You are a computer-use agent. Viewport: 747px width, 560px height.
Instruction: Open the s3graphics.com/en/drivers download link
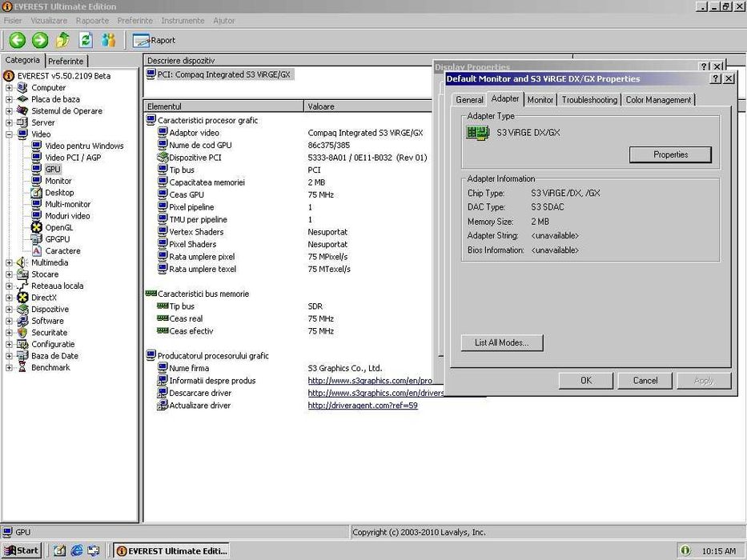(376, 393)
